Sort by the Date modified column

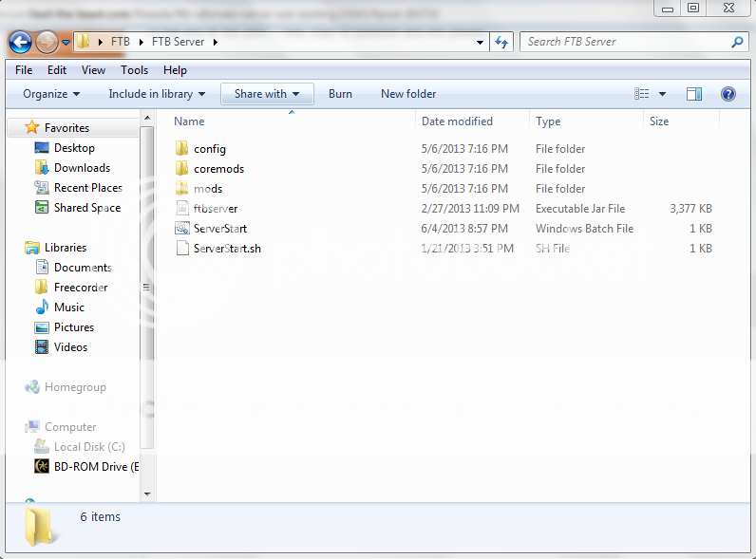(457, 121)
